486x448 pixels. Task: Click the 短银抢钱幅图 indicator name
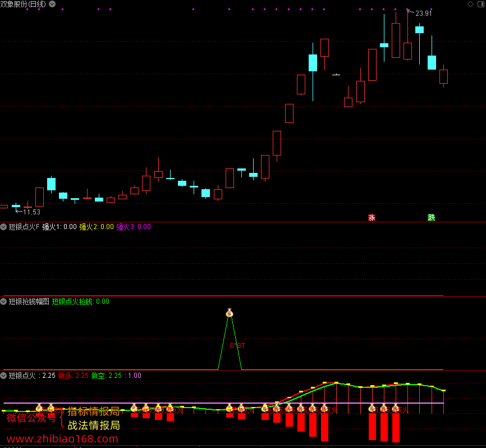[x=29, y=301]
